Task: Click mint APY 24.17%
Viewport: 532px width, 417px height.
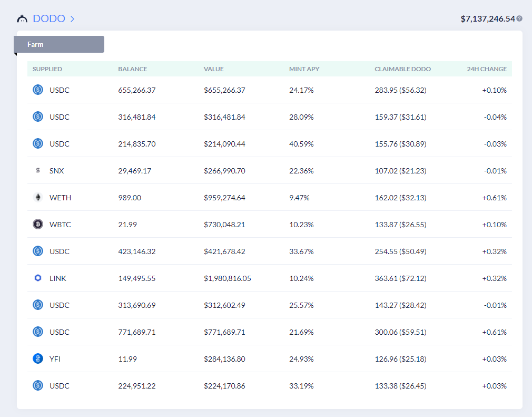Action: coord(301,90)
